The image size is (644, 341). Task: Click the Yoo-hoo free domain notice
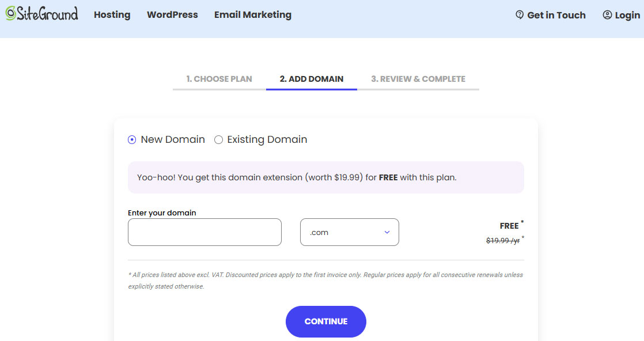325,177
